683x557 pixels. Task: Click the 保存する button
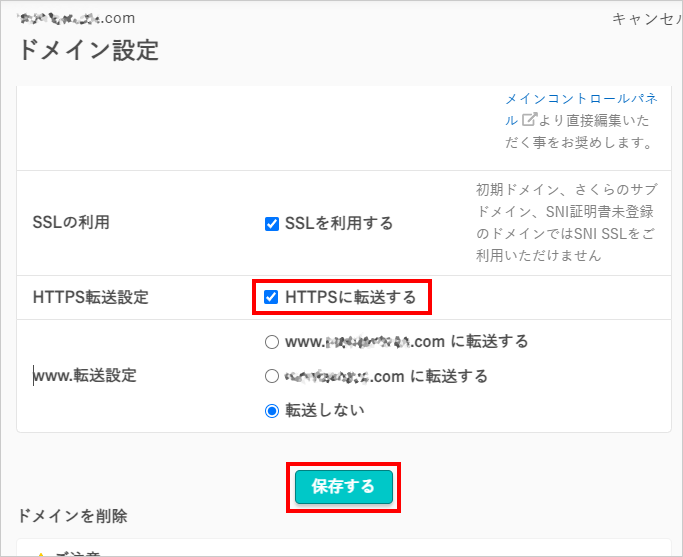[x=344, y=487]
